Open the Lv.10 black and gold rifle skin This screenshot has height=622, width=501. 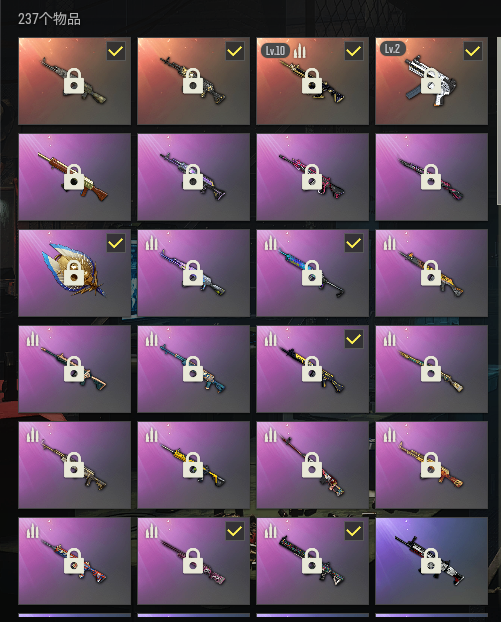(x=313, y=81)
